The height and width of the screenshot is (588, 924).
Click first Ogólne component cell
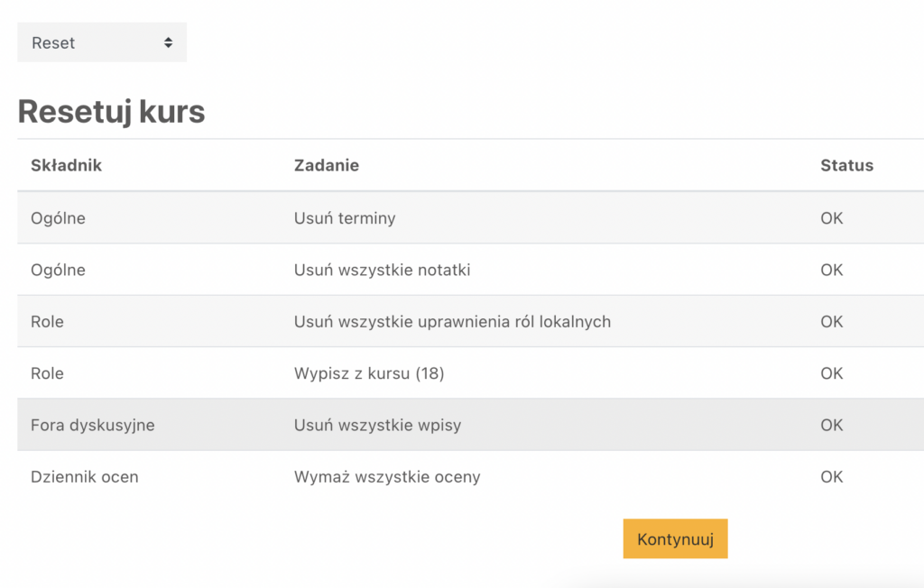58,218
